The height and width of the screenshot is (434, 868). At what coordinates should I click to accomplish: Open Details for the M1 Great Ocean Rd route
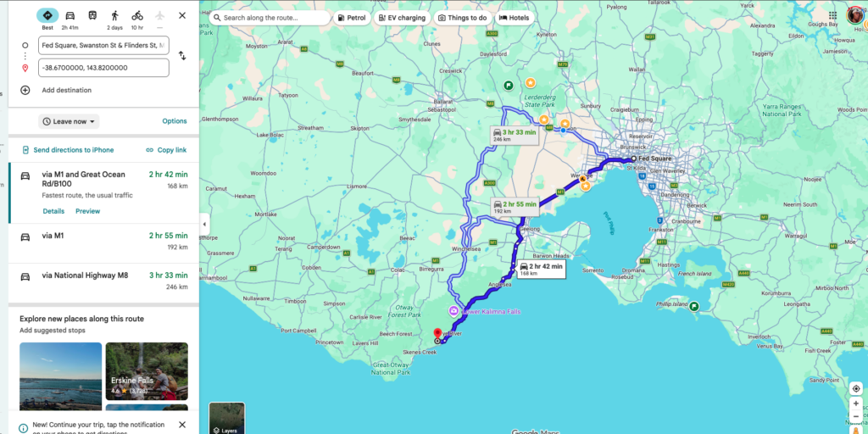click(53, 211)
